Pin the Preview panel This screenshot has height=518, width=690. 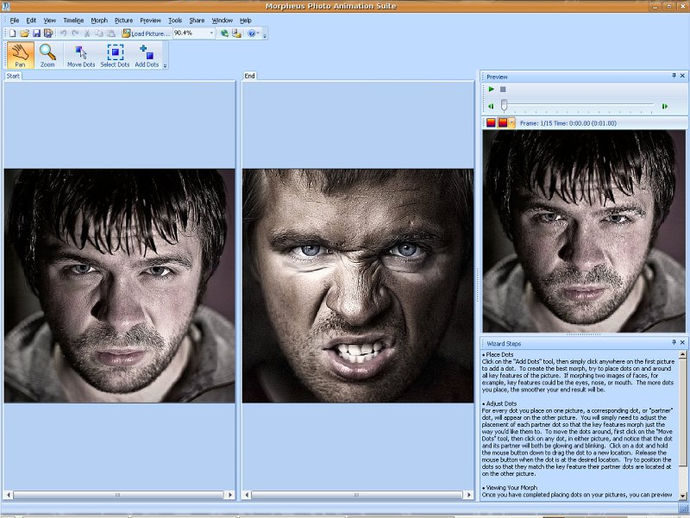pyautogui.click(x=674, y=76)
